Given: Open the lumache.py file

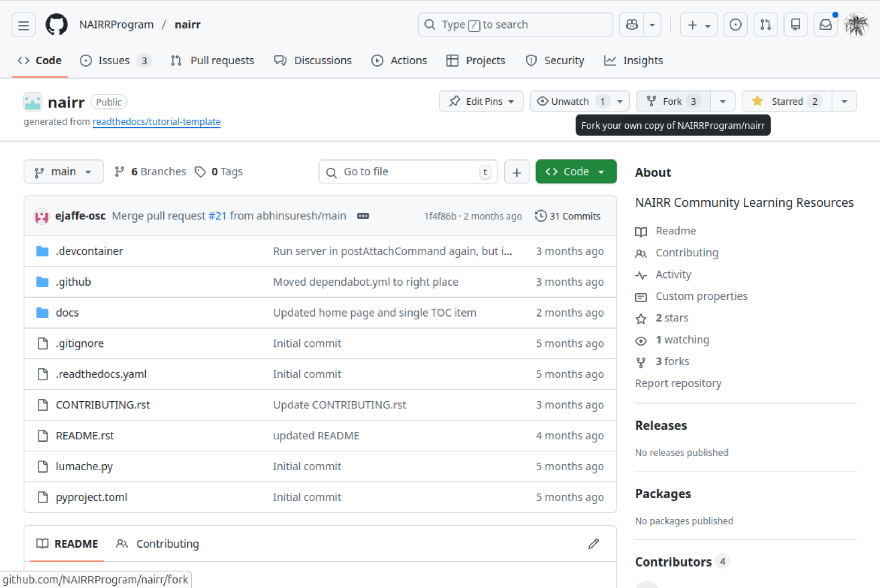Looking at the screenshot, I should (x=84, y=467).
